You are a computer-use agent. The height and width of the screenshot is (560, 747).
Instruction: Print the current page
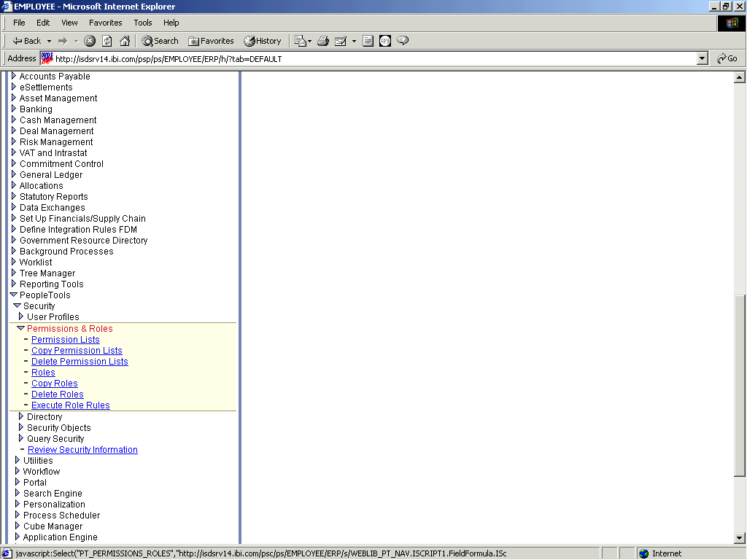tap(323, 41)
